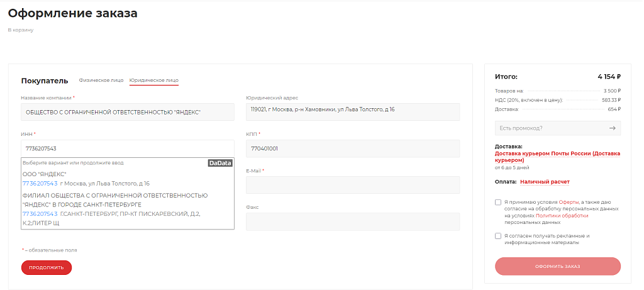Switch to Физическое лицо tab

[101, 81]
